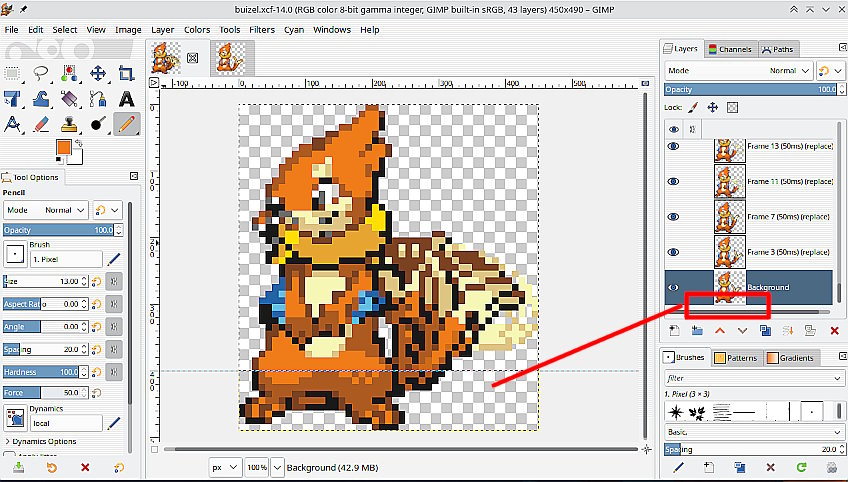Viewport: 848px width, 482px height.
Task: Select the Bucket Fill tool
Action: pyautogui.click(x=69, y=99)
